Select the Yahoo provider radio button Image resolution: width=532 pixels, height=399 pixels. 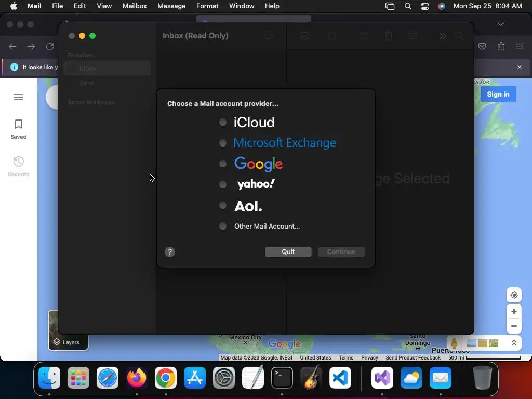pos(222,184)
